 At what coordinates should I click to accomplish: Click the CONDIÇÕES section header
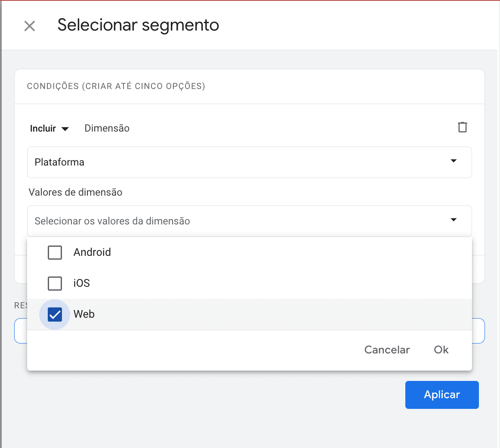(116, 86)
